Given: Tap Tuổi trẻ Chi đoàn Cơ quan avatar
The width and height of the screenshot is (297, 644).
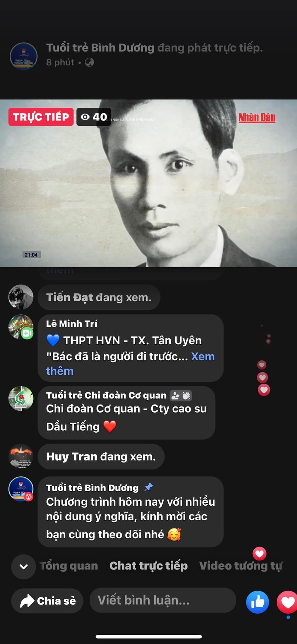Looking at the screenshot, I should point(21,398).
